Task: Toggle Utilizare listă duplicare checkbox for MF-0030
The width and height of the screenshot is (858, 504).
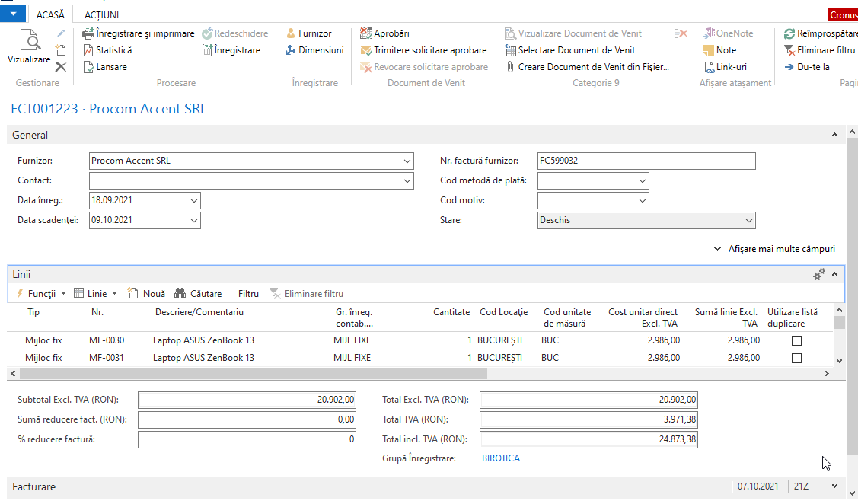Action: (796, 340)
